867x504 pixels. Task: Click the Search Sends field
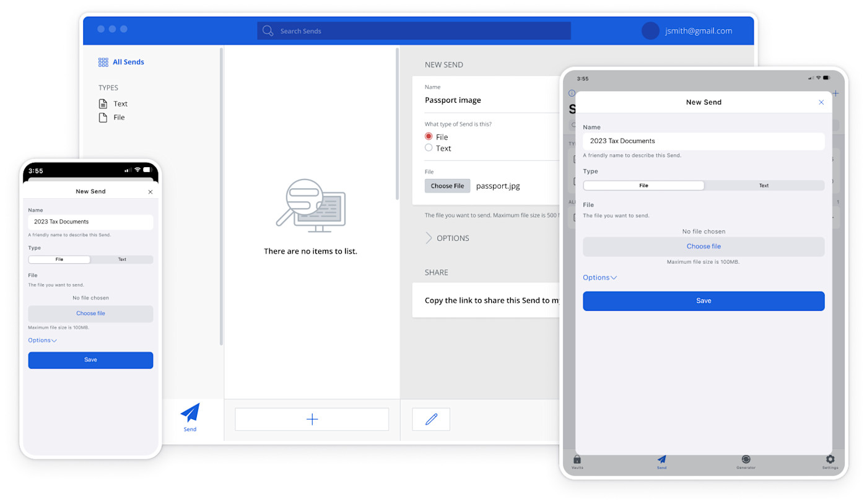[414, 31]
